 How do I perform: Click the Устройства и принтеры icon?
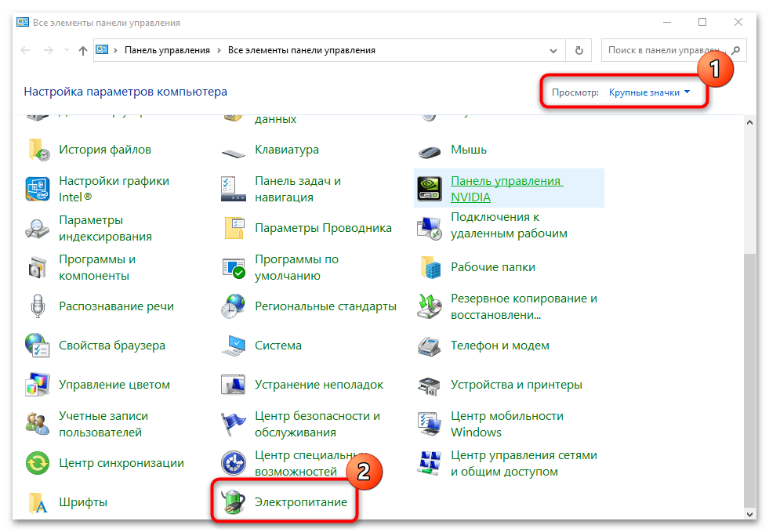point(430,385)
